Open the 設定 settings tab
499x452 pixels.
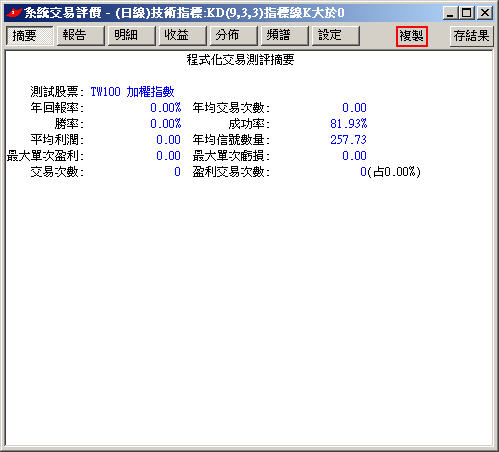(x=335, y=35)
